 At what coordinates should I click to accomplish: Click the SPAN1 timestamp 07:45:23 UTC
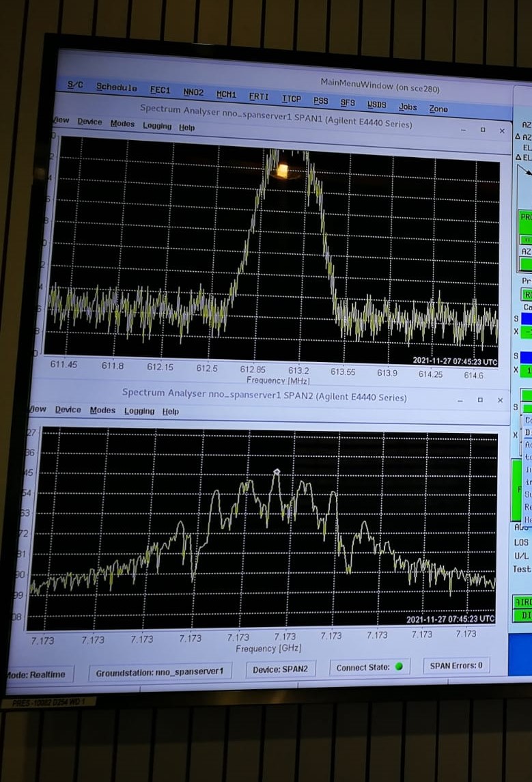pyautogui.click(x=455, y=361)
